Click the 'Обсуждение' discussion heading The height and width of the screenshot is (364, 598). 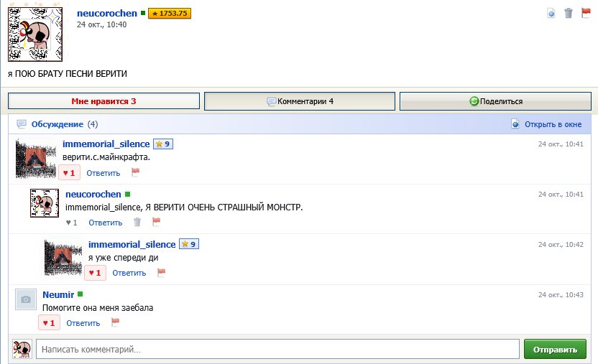(x=57, y=124)
